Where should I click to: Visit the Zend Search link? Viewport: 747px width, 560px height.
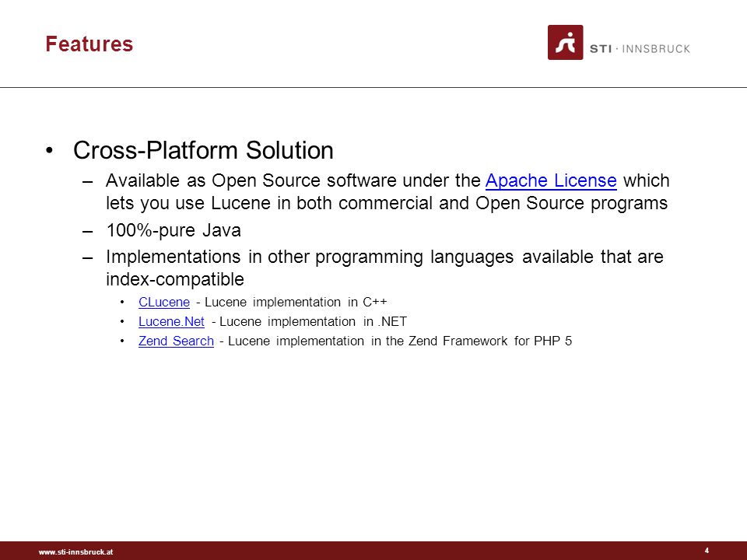click(x=176, y=341)
